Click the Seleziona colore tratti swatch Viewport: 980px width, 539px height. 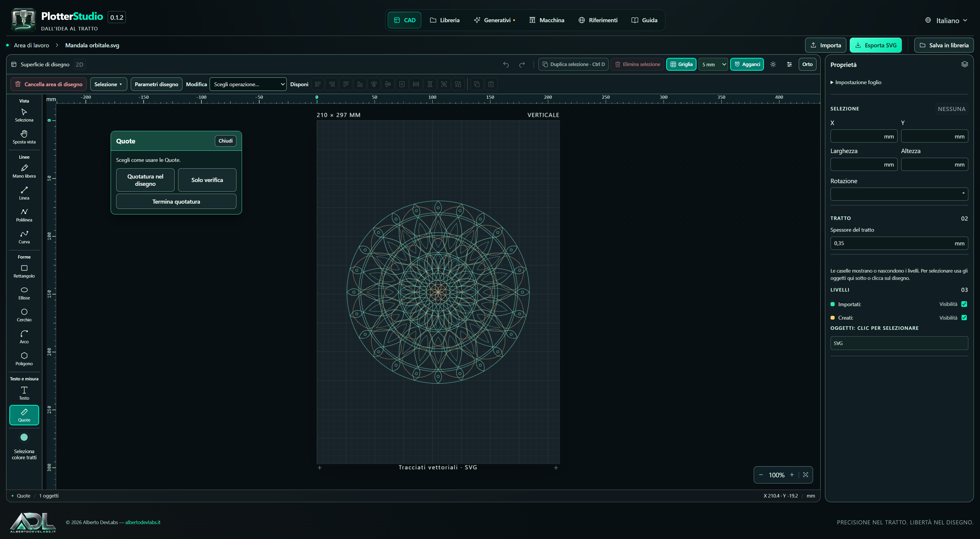[x=24, y=437]
